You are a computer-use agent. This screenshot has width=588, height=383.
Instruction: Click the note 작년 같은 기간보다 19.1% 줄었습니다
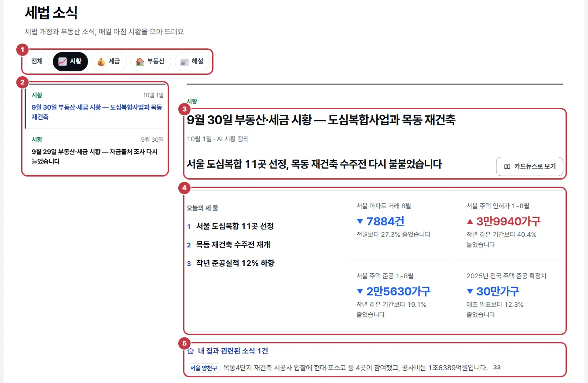click(391, 309)
